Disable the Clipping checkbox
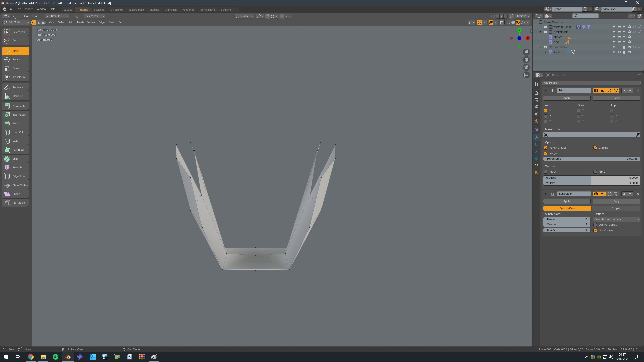The height and width of the screenshot is (362, 644). pos(595,148)
